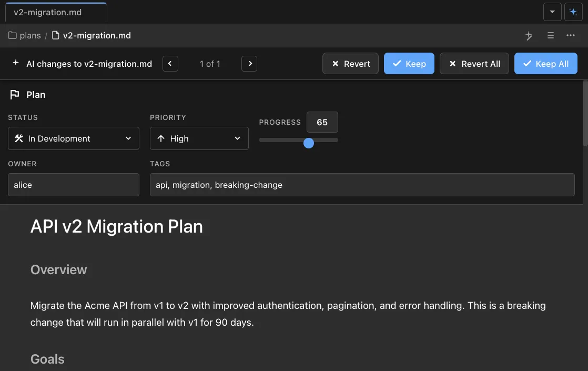This screenshot has height=371, width=588.
Task: Select the v2-migration.md tab
Action: tap(55, 12)
